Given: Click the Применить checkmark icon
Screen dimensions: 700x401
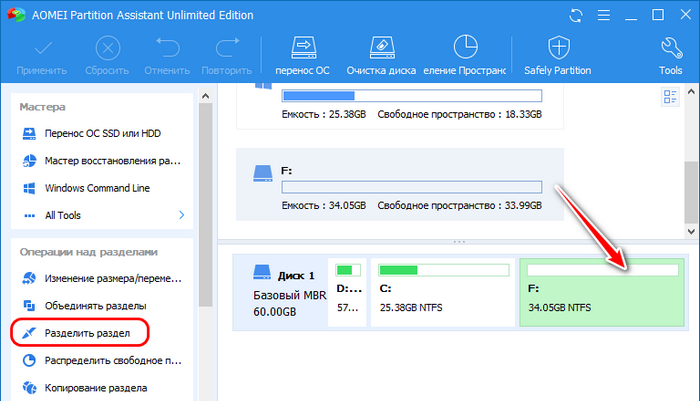Looking at the screenshot, I should 43,48.
